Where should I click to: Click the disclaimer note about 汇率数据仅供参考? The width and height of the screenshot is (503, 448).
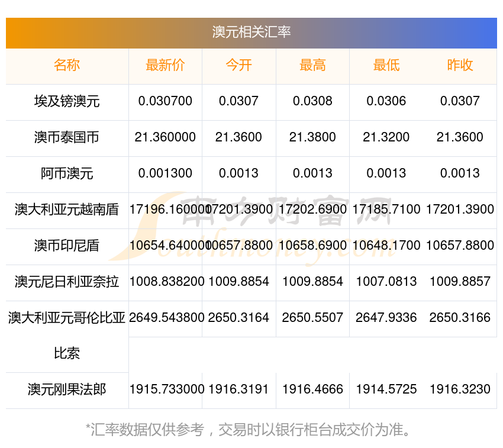[x=248, y=430]
